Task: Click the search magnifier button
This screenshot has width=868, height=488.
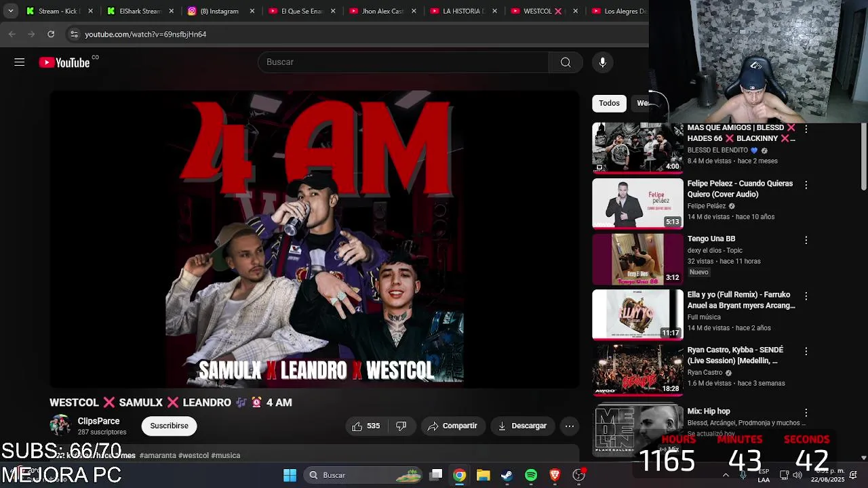Action: (566, 62)
